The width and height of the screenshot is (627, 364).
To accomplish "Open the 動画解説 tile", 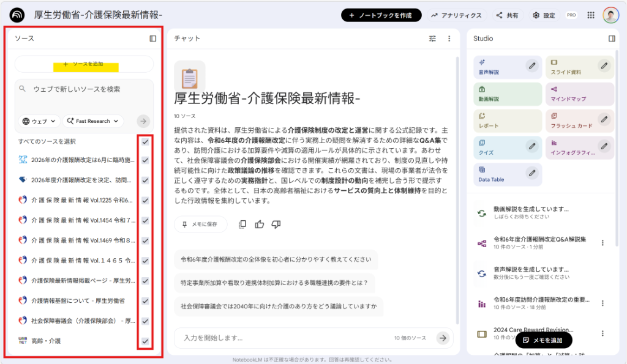I will pos(508,94).
